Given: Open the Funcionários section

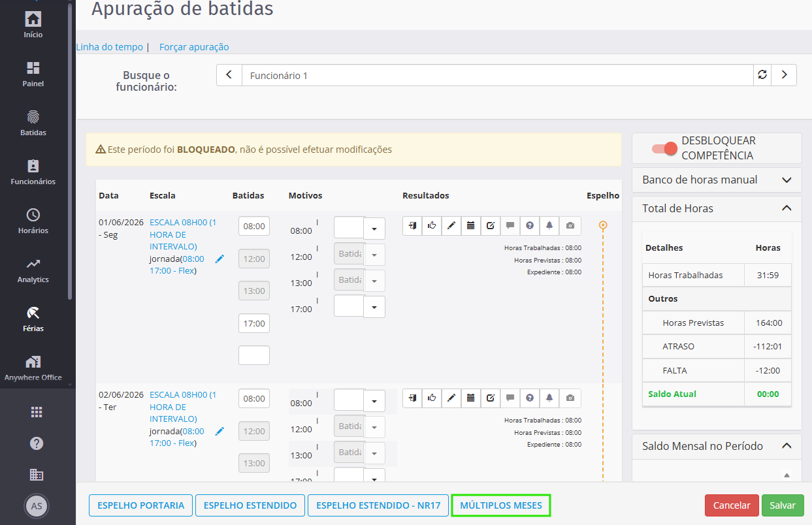Looking at the screenshot, I should 33,172.
